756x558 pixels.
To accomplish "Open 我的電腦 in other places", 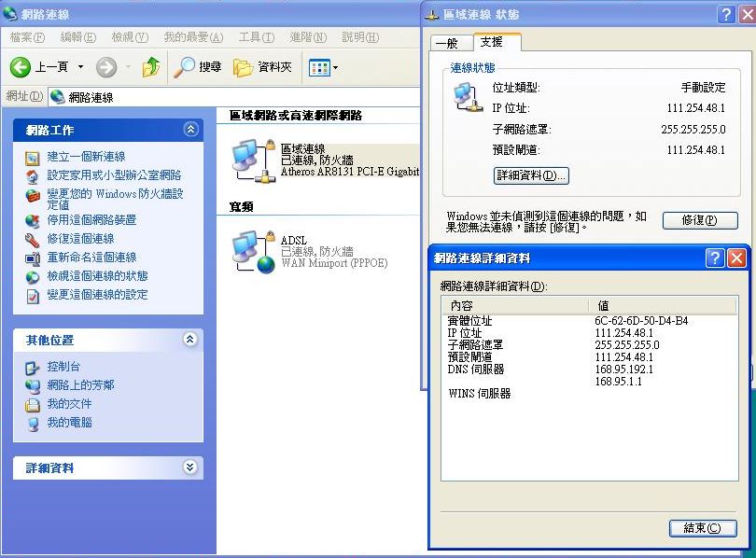I will pyautogui.click(x=69, y=423).
